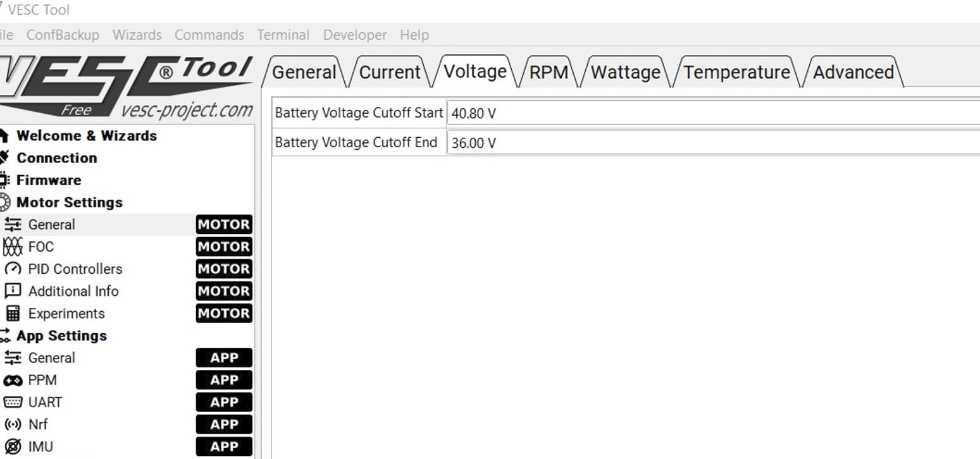
Task: Select Motor Settings in sidebar
Action: coord(70,202)
